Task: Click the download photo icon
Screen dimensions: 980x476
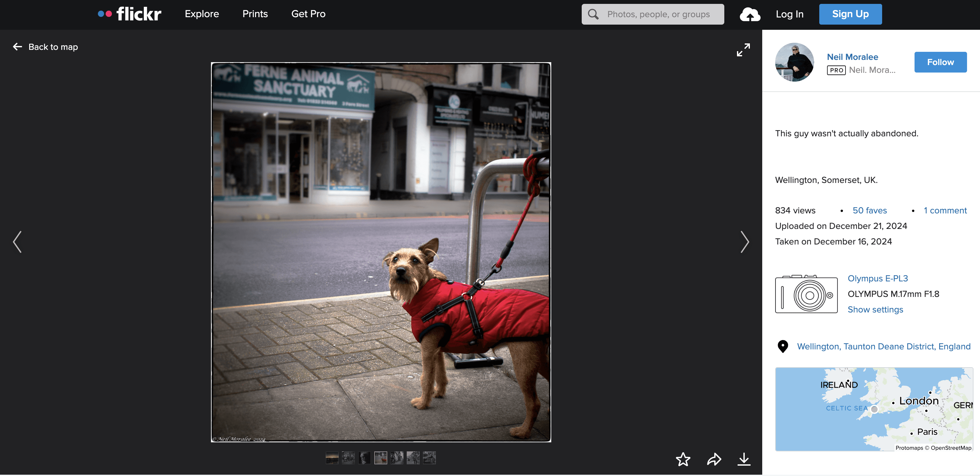Action: pos(744,459)
